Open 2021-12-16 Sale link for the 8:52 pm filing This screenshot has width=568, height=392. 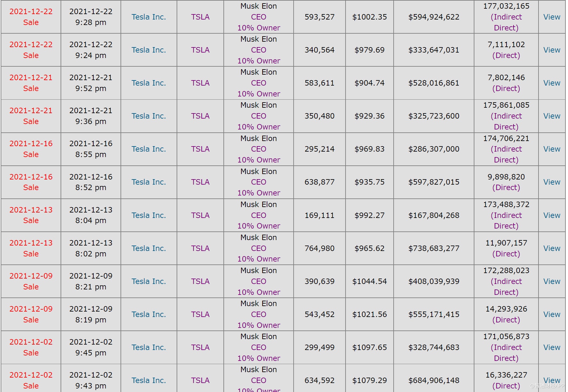[31, 182]
